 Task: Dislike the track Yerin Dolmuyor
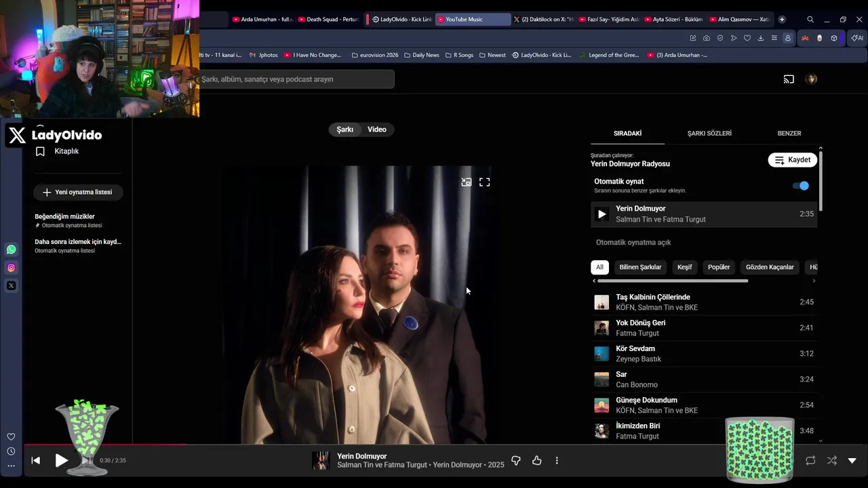[x=516, y=461]
